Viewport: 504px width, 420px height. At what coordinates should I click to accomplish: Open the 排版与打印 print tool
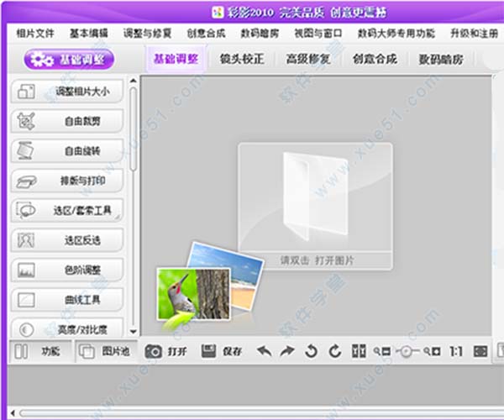(x=67, y=181)
